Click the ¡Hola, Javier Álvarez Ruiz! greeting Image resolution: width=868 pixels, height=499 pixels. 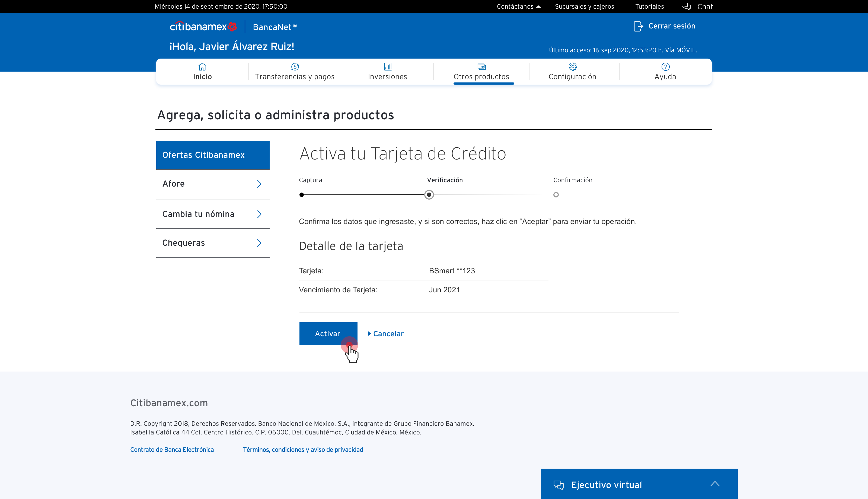[x=232, y=46]
